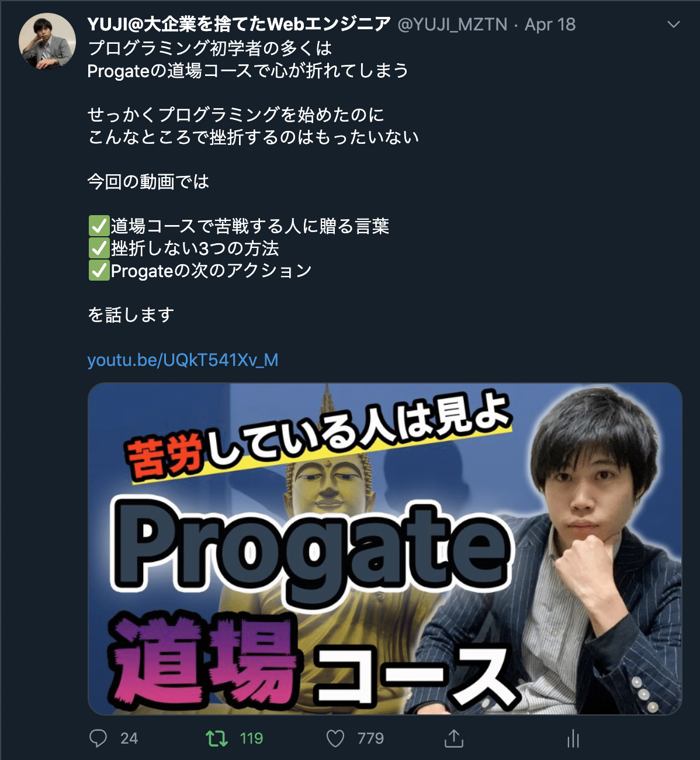Open the Apr 18 timestamp link
The width and height of the screenshot is (700, 760).
[550, 25]
